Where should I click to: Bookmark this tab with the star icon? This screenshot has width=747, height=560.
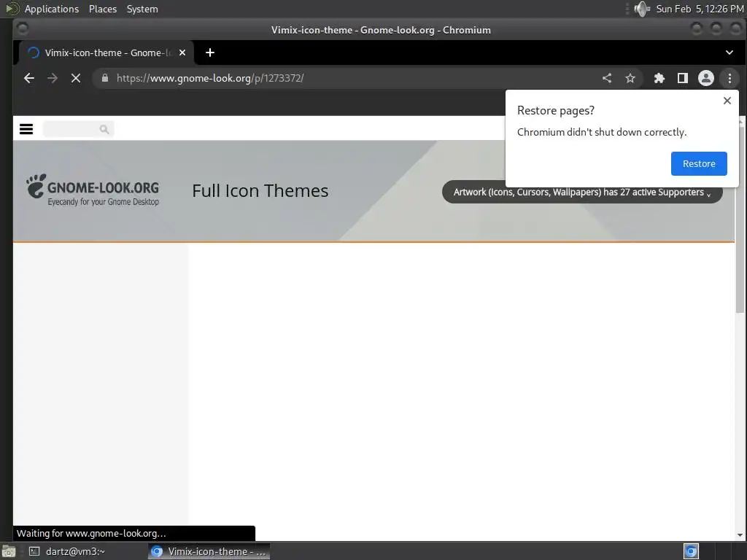coord(630,78)
